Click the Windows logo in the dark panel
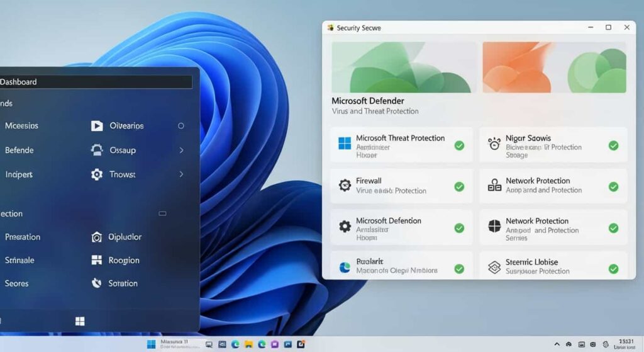This screenshot has width=644, height=352. pos(80,321)
